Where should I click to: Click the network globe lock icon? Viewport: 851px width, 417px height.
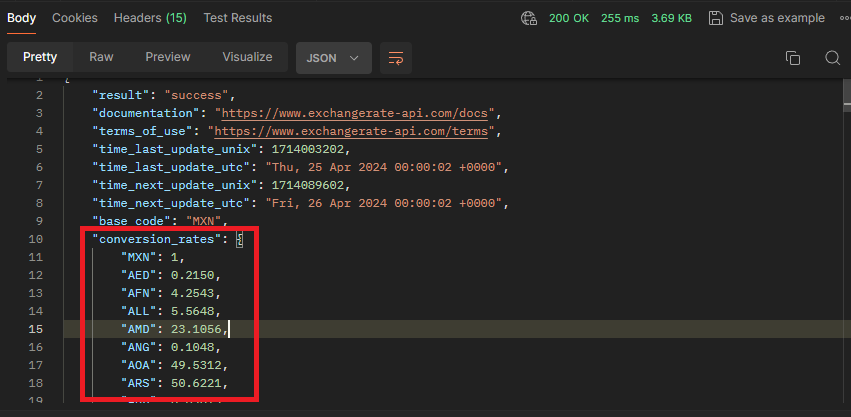click(529, 18)
